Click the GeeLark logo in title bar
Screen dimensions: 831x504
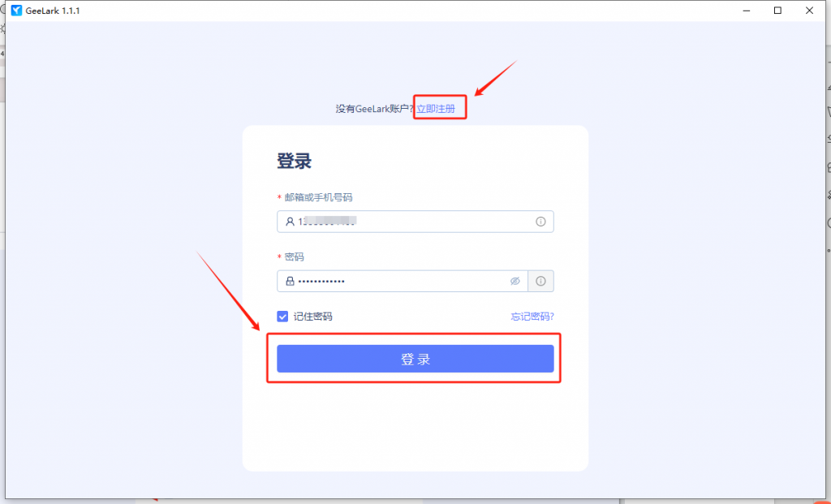tap(16, 11)
